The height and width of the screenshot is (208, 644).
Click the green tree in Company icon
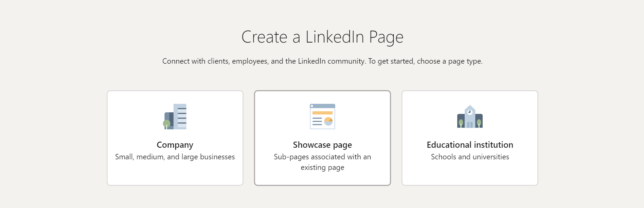coord(166,124)
